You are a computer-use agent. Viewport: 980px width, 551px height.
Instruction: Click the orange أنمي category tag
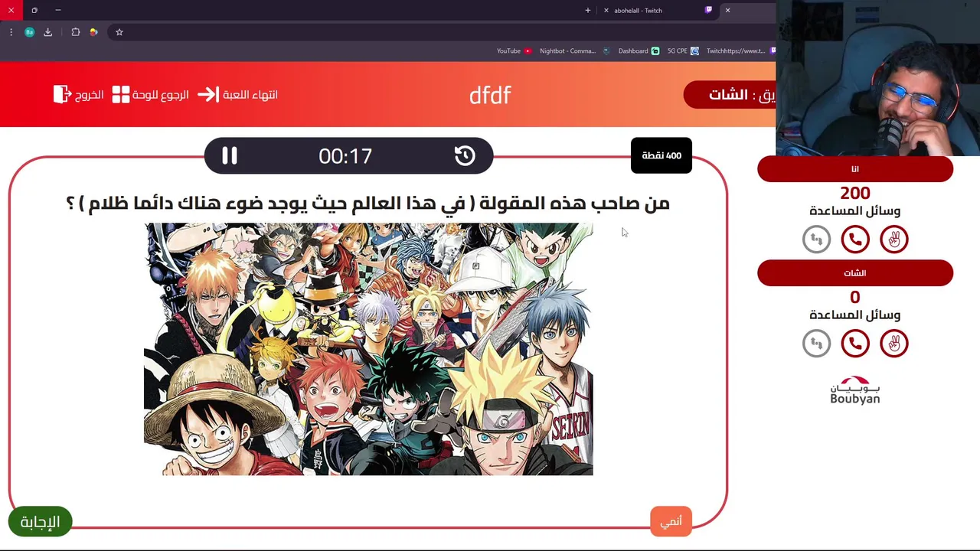[671, 521]
